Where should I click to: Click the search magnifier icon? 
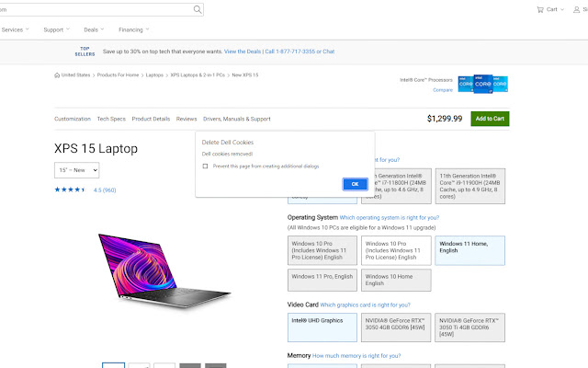198,9
